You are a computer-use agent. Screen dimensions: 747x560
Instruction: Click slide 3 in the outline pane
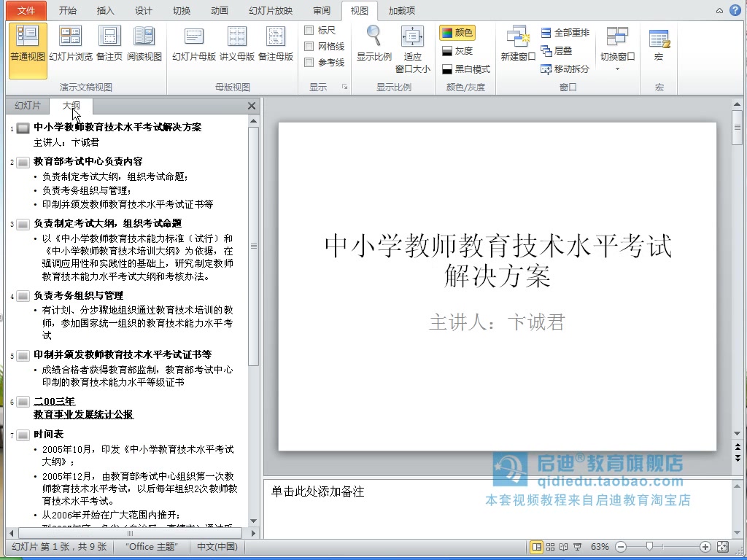[x=109, y=224]
